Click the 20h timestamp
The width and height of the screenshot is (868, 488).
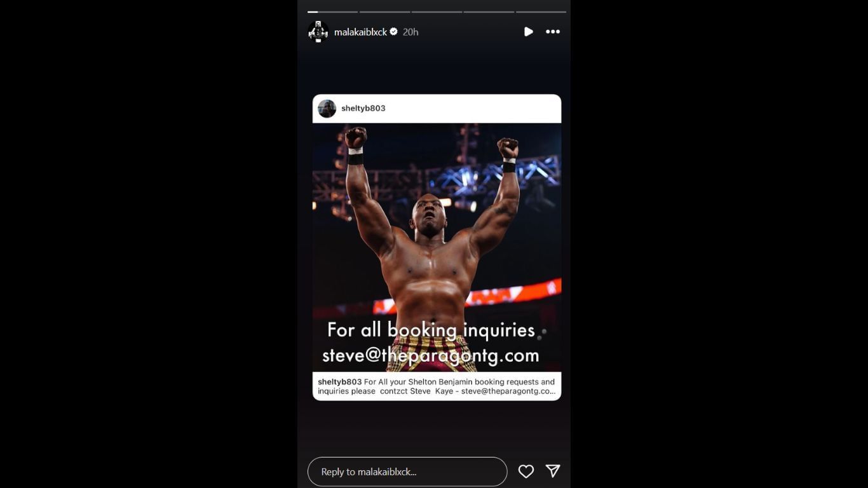coord(410,32)
